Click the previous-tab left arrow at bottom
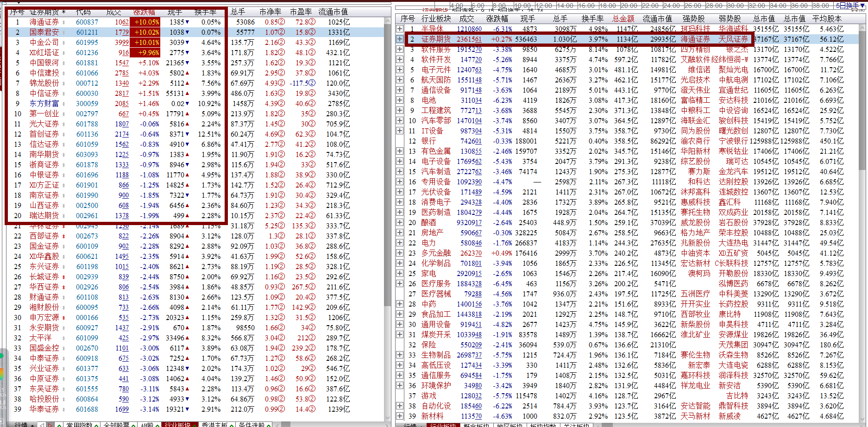This screenshot has width=868, height=427. [42, 425]
